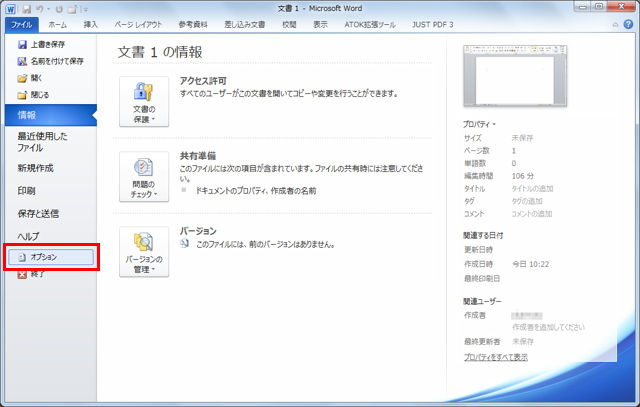Viewport: 640px width, 407px height.
Task: Open the 参考資料 tab
Action: pos(193,24)
